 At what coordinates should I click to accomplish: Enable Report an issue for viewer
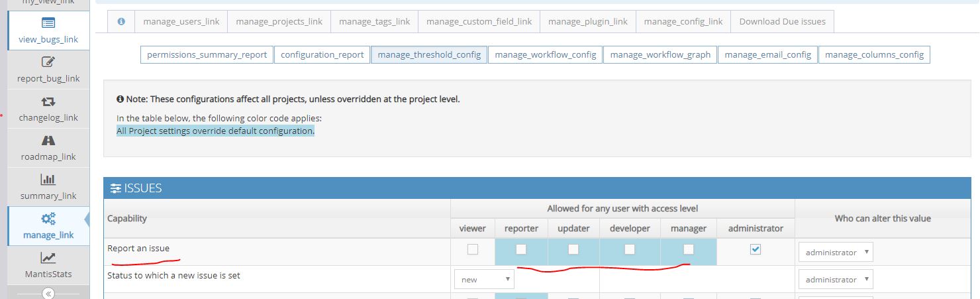pyautogui.click(x=472, y=249)
